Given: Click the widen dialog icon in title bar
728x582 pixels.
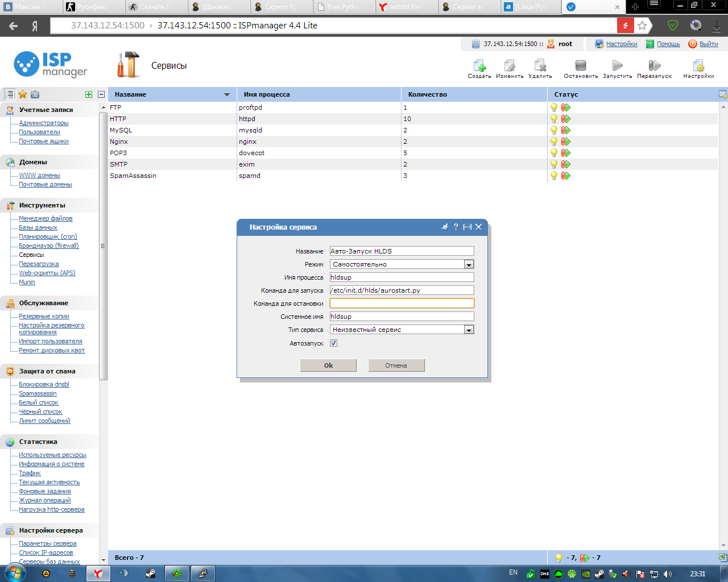Looking at the screenshot, I should [x=468, y=227].
